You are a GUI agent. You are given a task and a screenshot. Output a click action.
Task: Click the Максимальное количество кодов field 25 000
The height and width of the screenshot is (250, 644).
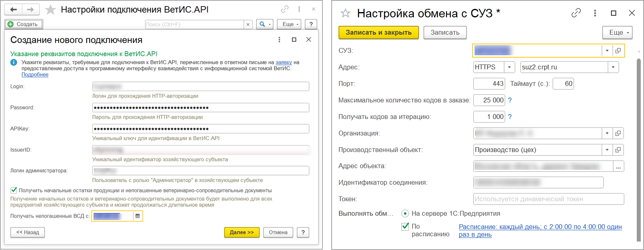pos(489,100)
